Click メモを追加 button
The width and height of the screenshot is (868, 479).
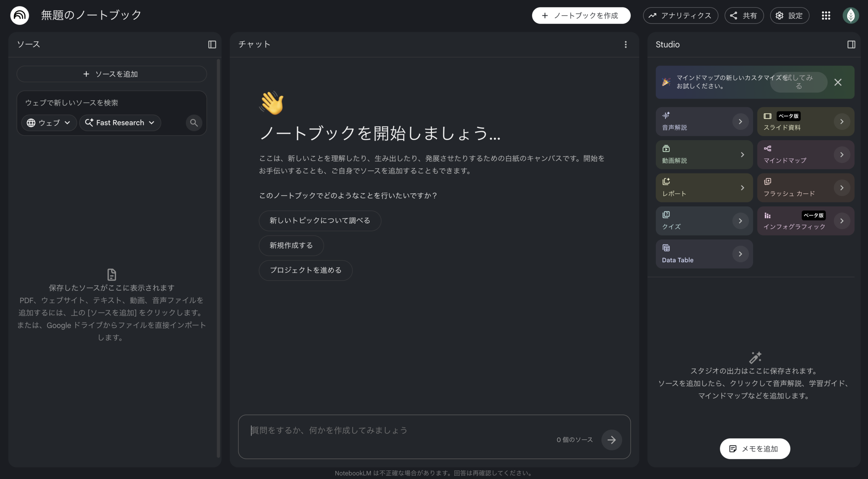click(x=755, y=449)
